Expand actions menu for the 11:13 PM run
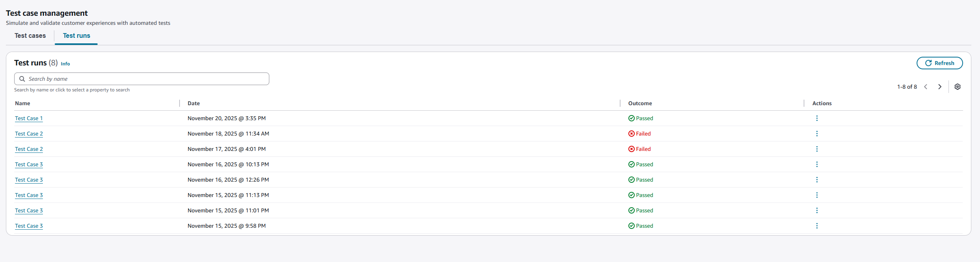This screenshot has width=980, height=262. 817,195
